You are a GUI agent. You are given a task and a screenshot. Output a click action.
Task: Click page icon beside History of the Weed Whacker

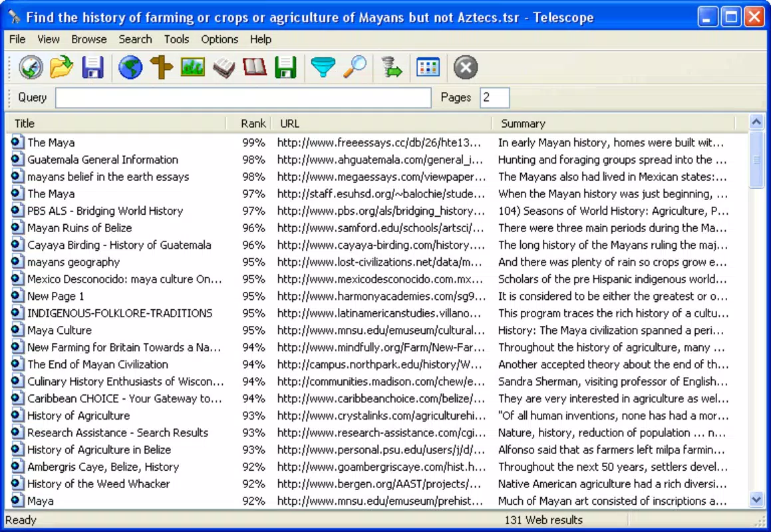[x=17, y=484]
